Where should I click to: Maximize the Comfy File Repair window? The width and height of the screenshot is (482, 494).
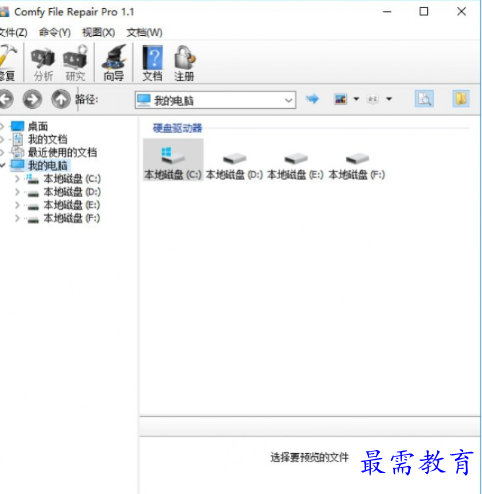pyautogui.click(x=424, y=12)
